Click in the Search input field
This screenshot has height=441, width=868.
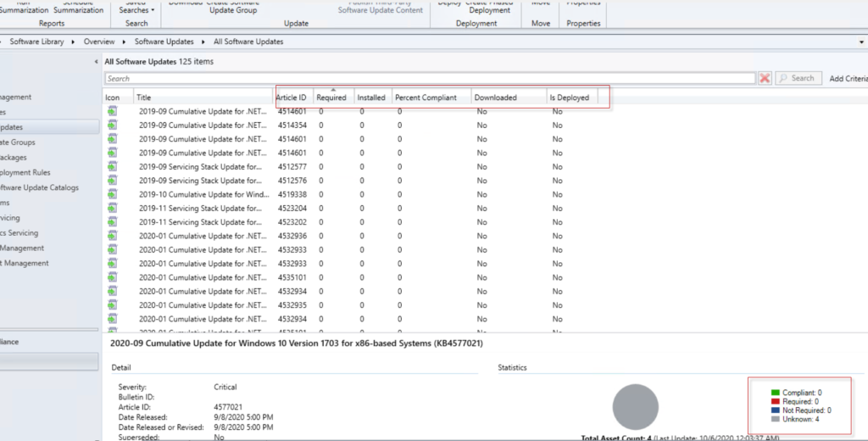tap(430, 79)
